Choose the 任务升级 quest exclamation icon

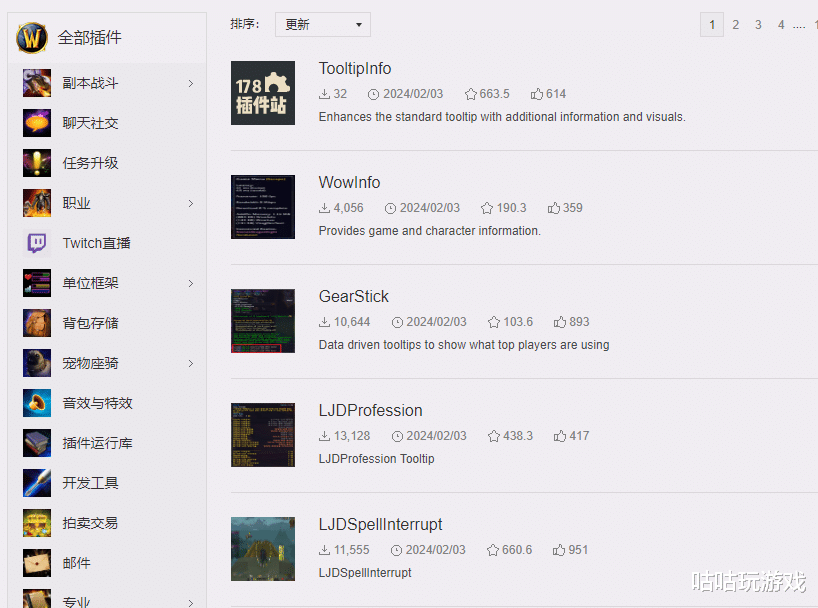37,163
